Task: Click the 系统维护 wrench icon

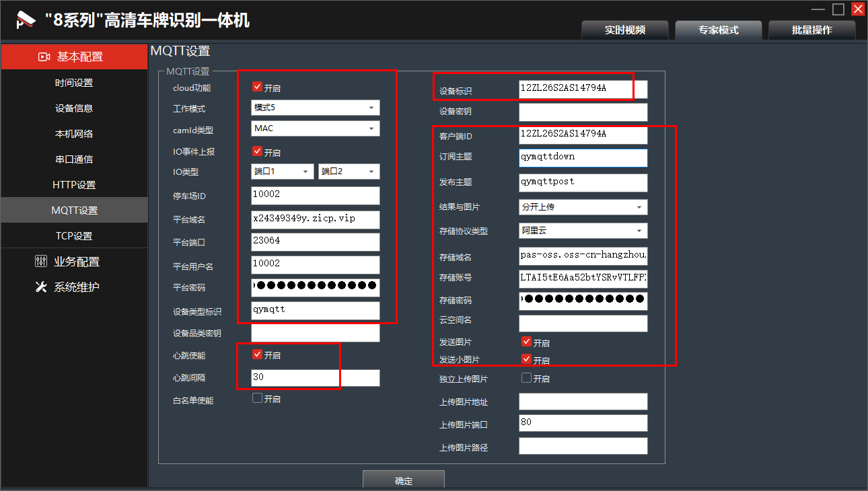Action: 41,287
